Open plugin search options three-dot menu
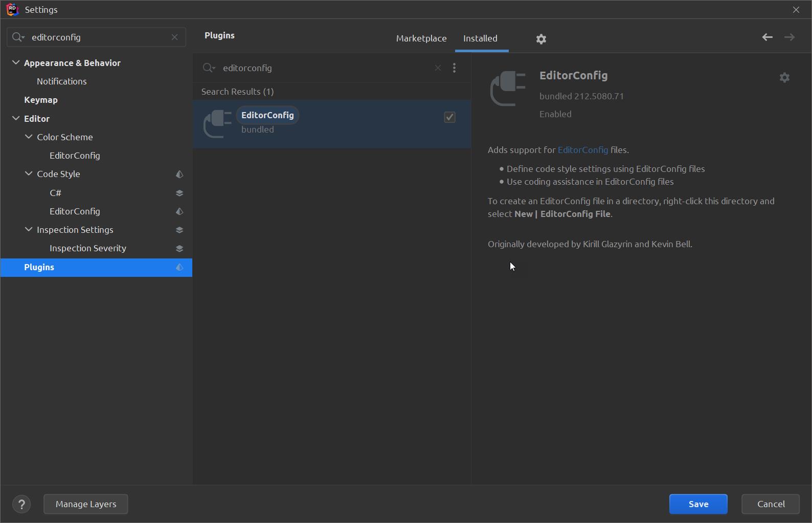This screenshot has height=523, width=812. (454, 68)
